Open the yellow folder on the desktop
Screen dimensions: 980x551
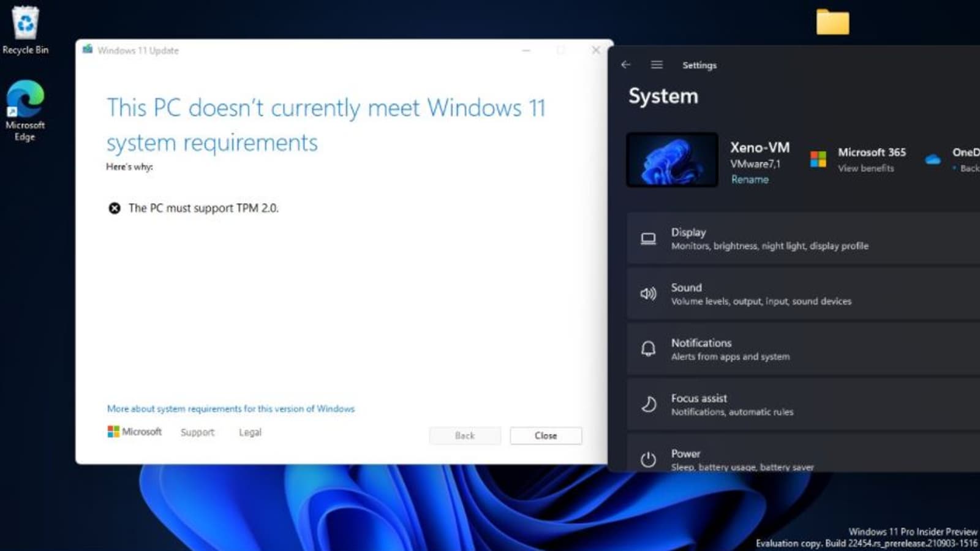coord(832,23)
